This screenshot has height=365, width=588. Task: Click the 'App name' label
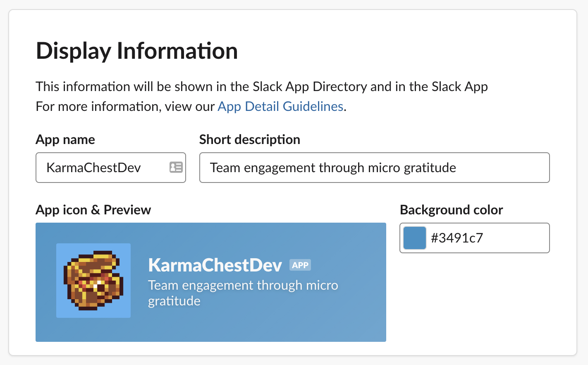(x=65, y=139)
